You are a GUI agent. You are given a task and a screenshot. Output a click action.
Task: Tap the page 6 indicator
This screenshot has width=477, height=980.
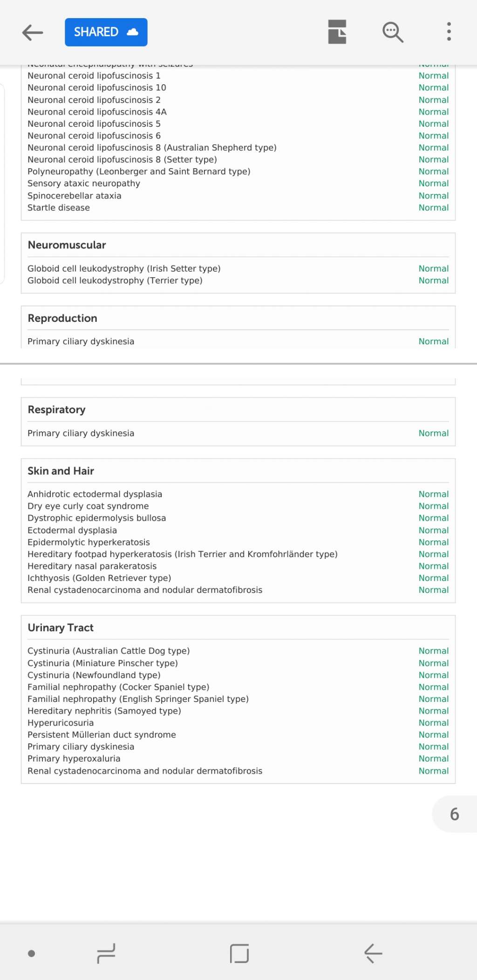(x=454, y=814)
